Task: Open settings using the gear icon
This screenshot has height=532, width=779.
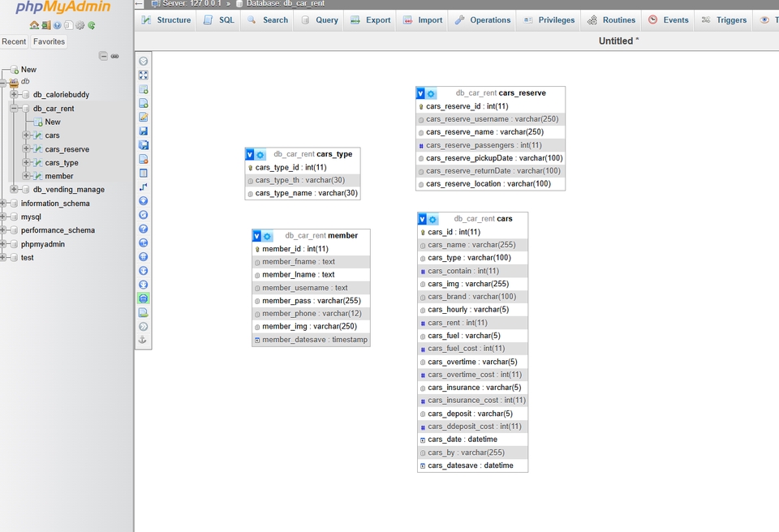Action: click(x=78, y=24)
